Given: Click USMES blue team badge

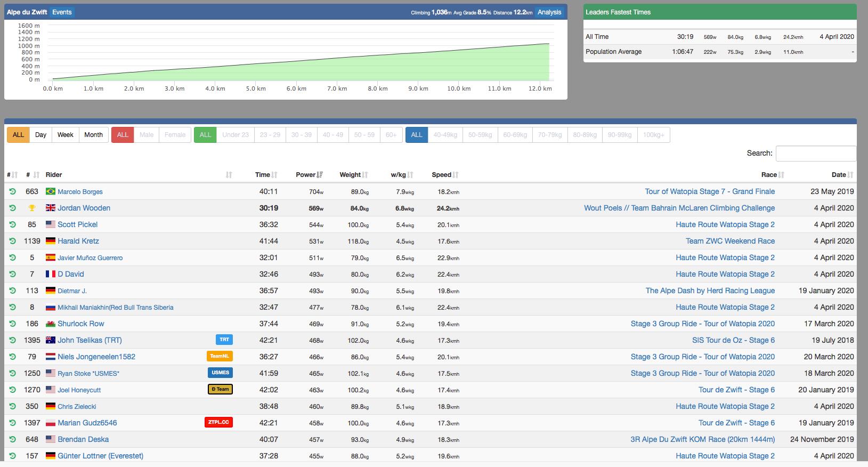Looking at the screenshot, I should (220, 373).
